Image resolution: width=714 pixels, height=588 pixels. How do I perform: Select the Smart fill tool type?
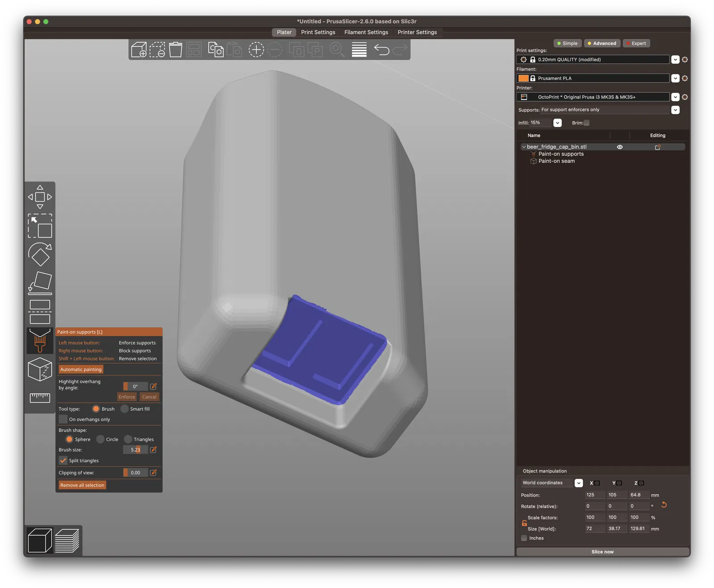pyautogui.click(x=125, y=409)
